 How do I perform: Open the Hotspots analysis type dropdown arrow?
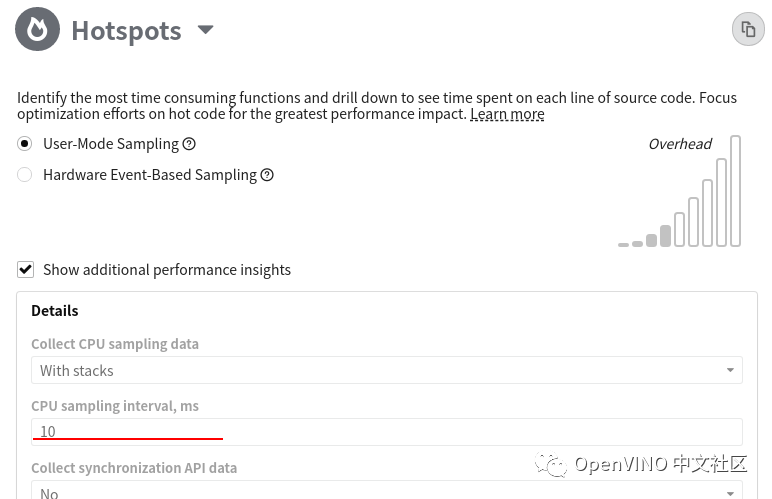pos(206,30)
